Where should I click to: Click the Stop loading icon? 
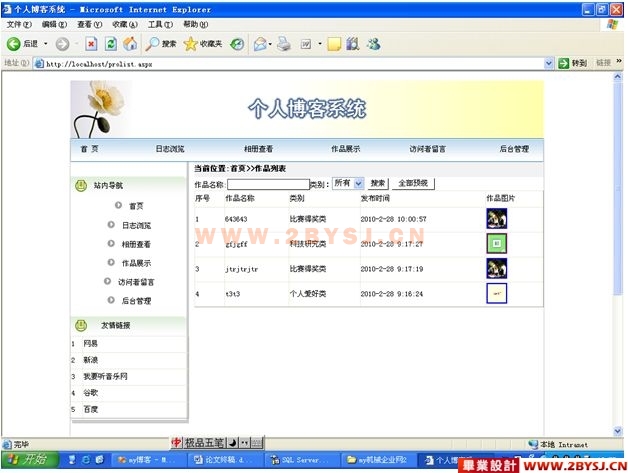[91, 44]
